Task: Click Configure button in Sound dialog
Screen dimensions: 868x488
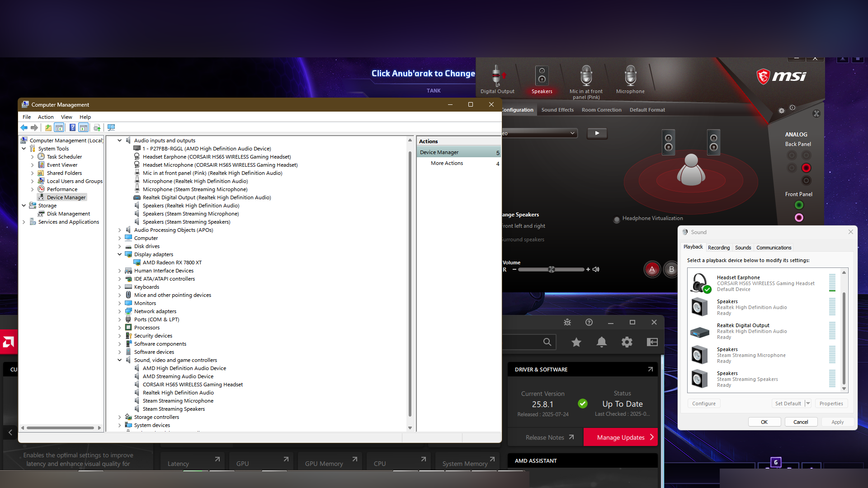Action: [x=704, y=404]
